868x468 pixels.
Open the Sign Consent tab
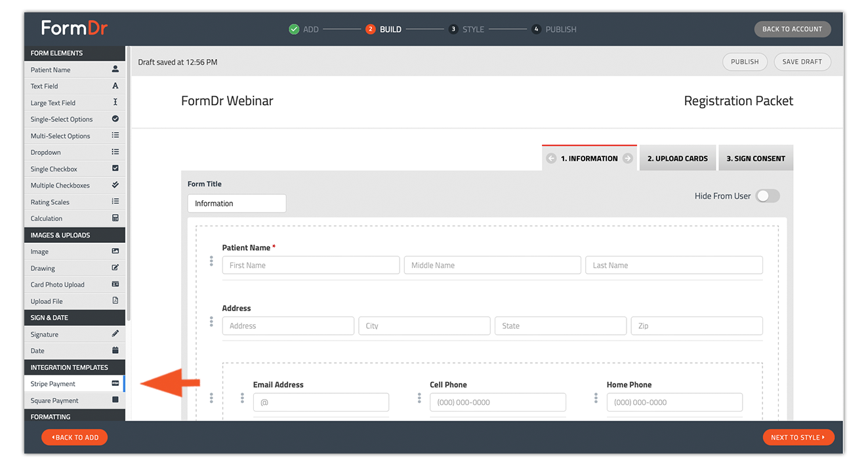point(756,158)
